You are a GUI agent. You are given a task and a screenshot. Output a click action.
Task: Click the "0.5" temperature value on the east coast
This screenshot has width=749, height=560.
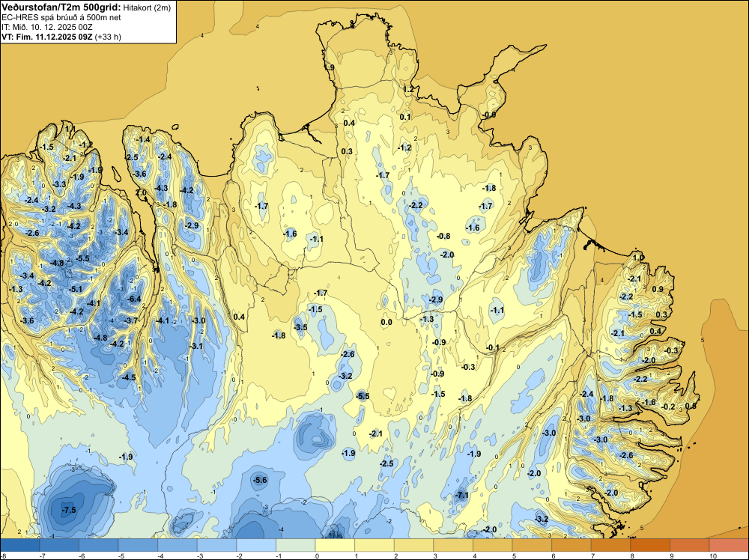point(691,406)
